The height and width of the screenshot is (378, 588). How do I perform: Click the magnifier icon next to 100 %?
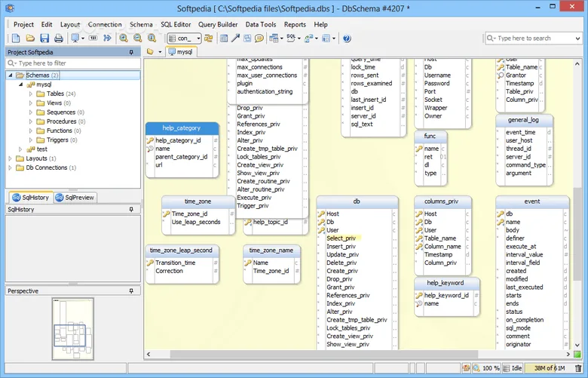coord(476,368)
